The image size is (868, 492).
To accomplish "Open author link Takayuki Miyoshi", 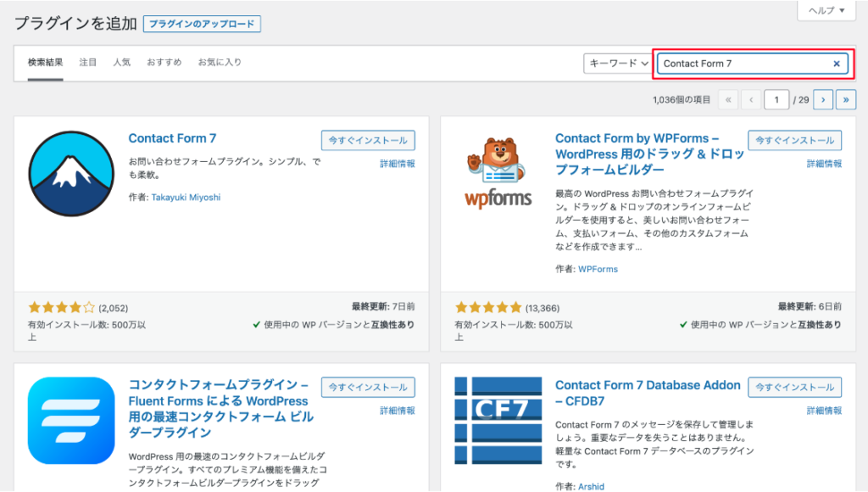I will (x=187, y=198).
